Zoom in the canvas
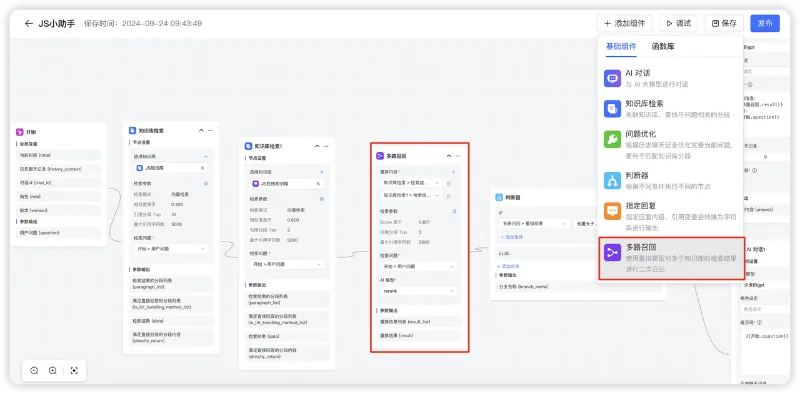This screenshot has width=800, height=394. [x=53, y=371]
